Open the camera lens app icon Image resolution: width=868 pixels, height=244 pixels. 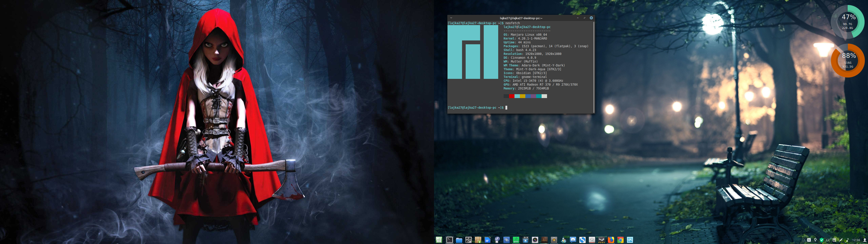[x=535, y=240]
